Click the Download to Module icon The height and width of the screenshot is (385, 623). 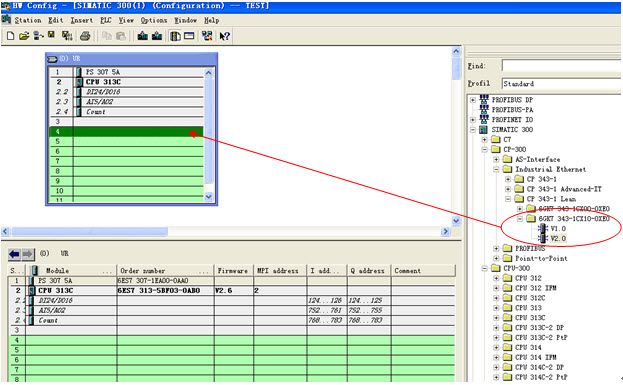tap(143, 36)
